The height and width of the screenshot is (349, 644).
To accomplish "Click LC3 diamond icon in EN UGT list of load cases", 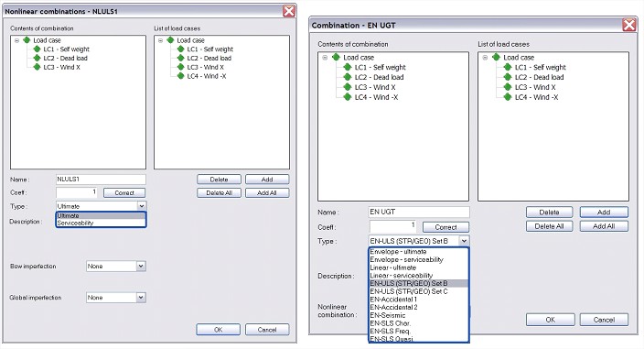I will (x=508, y=87).
